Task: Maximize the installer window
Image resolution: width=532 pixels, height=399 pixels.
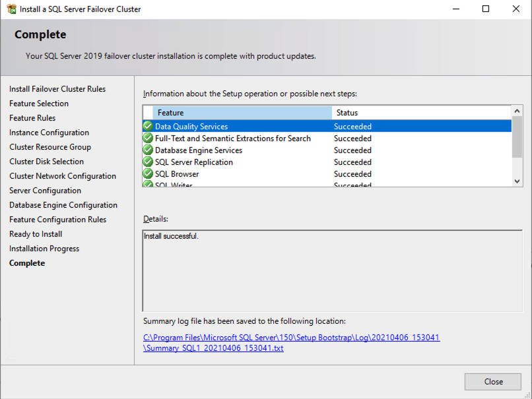Action: 486,9
